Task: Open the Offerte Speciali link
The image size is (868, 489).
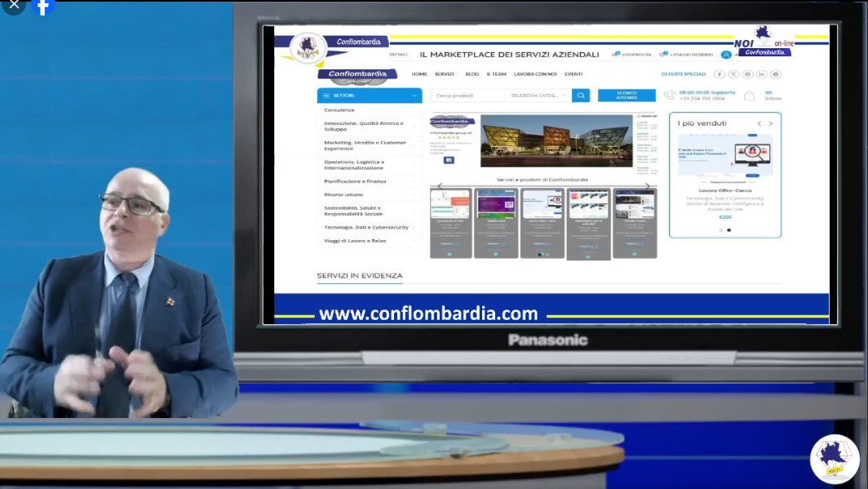Action: point(684,74)
